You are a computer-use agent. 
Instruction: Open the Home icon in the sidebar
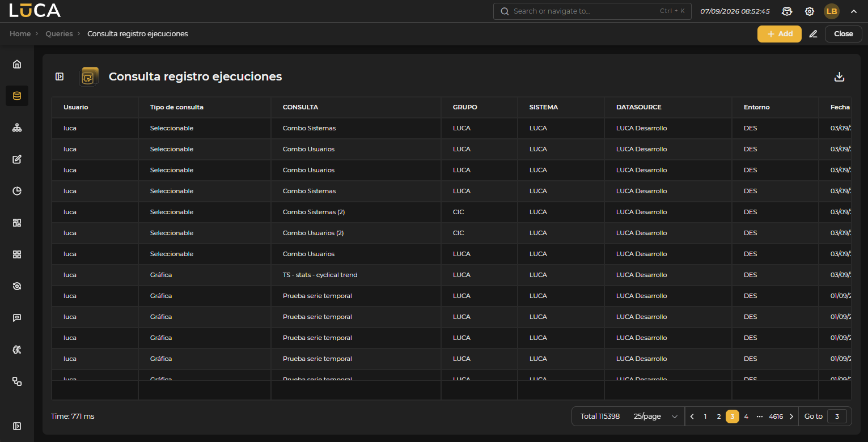click(17, 64)
